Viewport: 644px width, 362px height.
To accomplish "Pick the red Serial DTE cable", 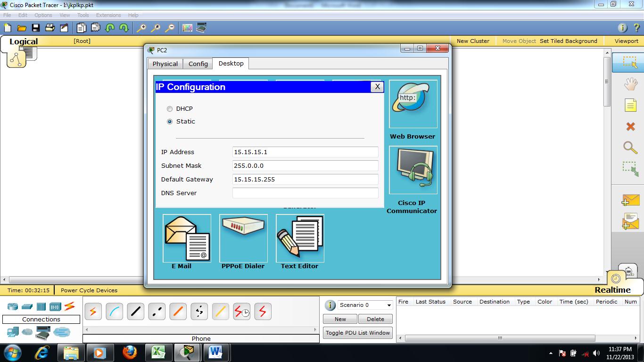I will 263,312.
